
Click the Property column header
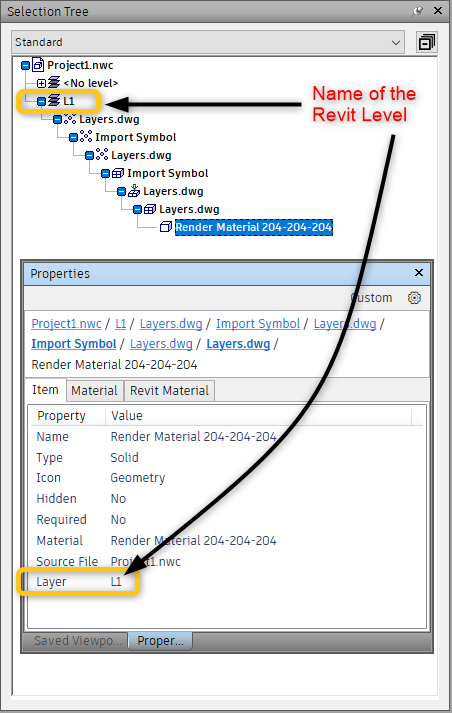pyautogui.click(x=68, y=416)
